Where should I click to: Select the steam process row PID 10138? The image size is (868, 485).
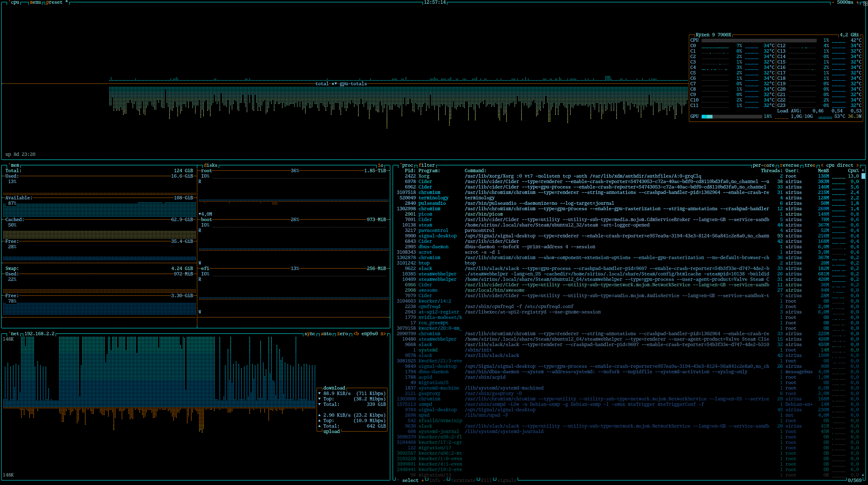pyautogui.click(x=628, y=225)
